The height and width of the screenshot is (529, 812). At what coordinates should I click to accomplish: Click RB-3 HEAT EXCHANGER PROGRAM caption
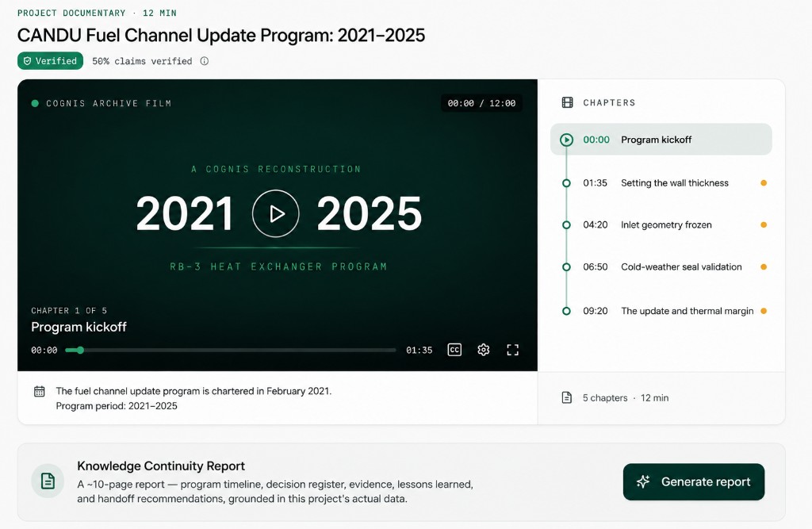[278, 266]
